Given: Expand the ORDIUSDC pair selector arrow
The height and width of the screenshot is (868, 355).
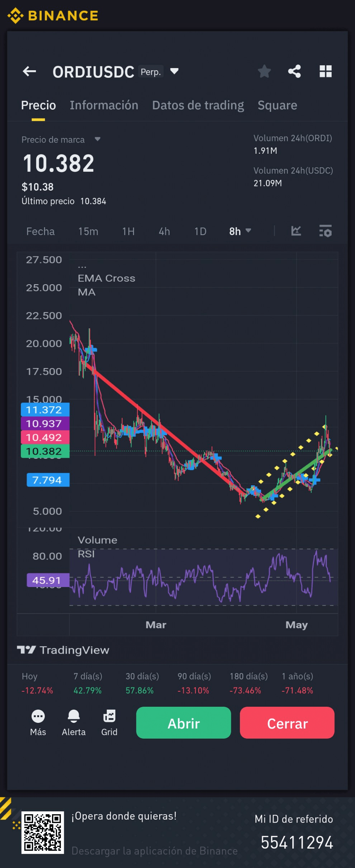Looking at the screenshot, I should (x=174, y=71).
